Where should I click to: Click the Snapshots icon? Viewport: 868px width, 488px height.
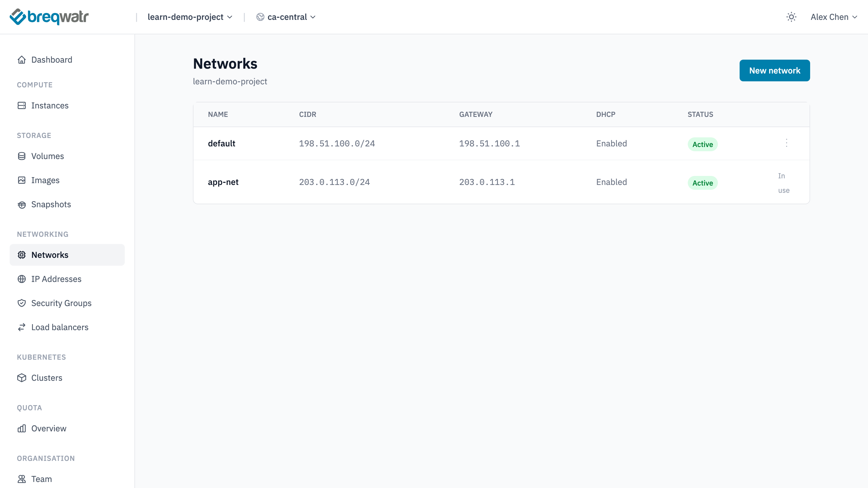tap(22, 205)
